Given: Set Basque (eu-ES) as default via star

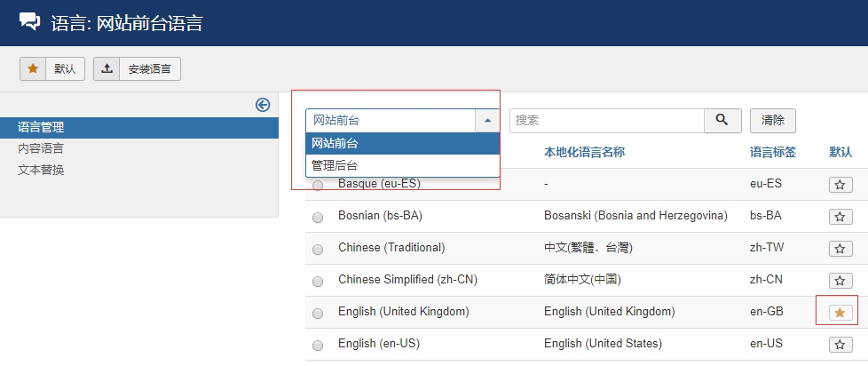Looking at the screenshot, I should tap(840, 185).
